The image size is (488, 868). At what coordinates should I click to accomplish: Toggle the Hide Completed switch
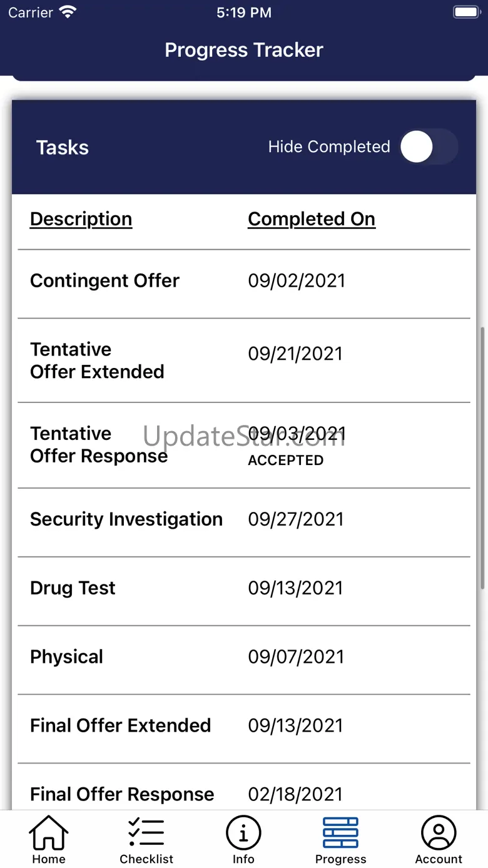pos(429,147)
